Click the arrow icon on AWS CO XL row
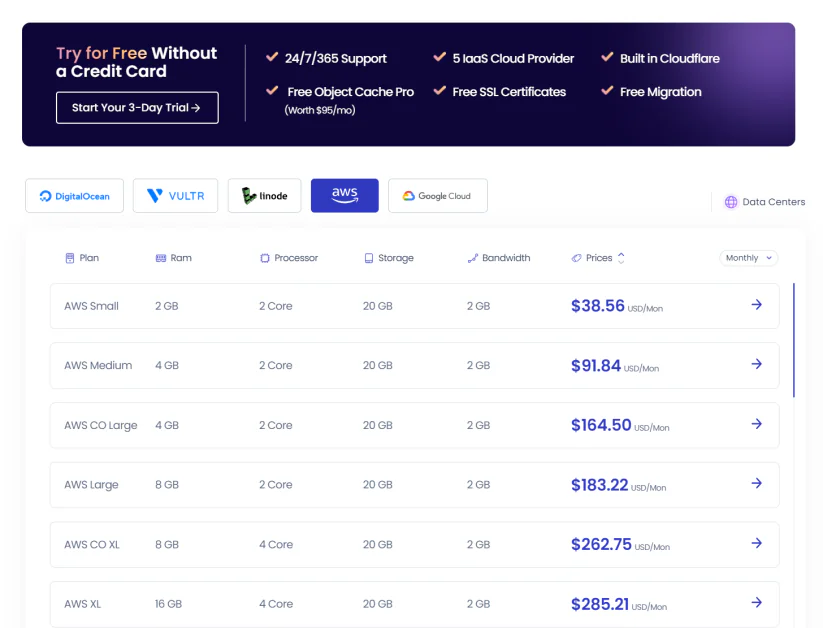823x628 pixels. pyautogui.click(x=756, y=544)
